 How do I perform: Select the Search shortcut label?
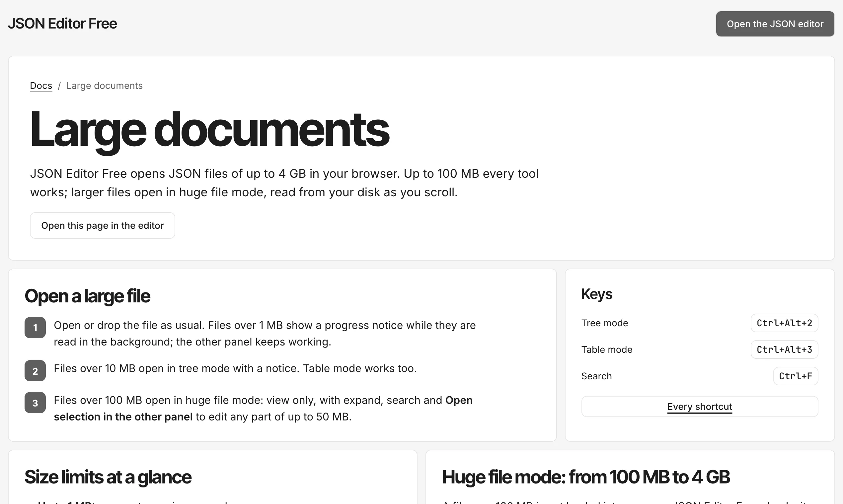596,376
